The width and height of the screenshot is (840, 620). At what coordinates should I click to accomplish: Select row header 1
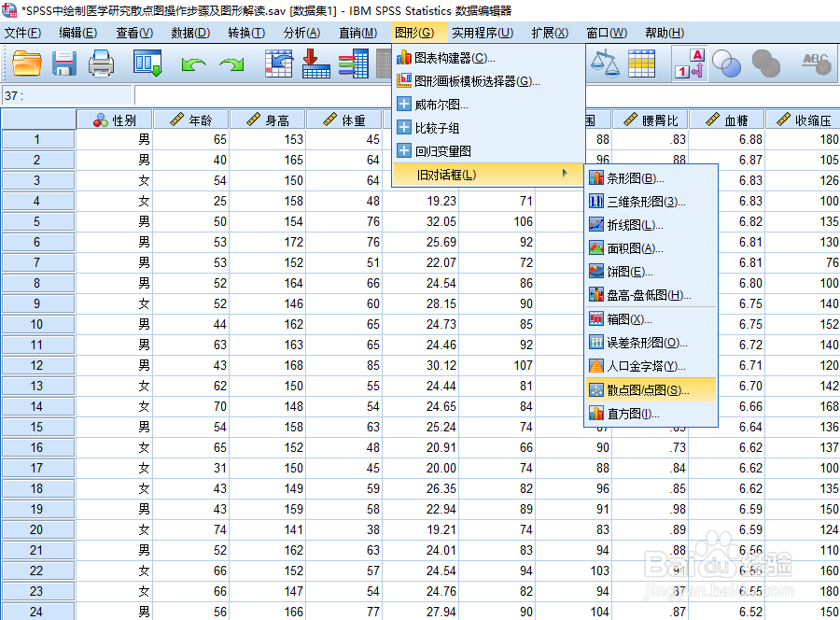37,139
